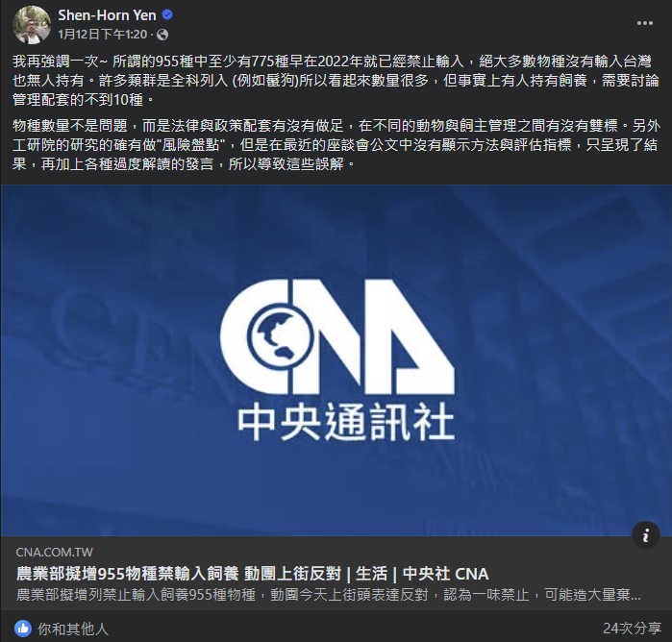The width and height of the screenshot is (672, 642).
Task: Click the article description snippet text
Action: (x=328, y=595)
